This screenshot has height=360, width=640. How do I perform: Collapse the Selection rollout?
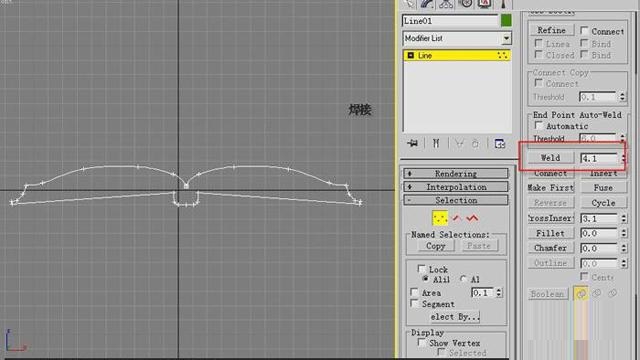(456, 200)
